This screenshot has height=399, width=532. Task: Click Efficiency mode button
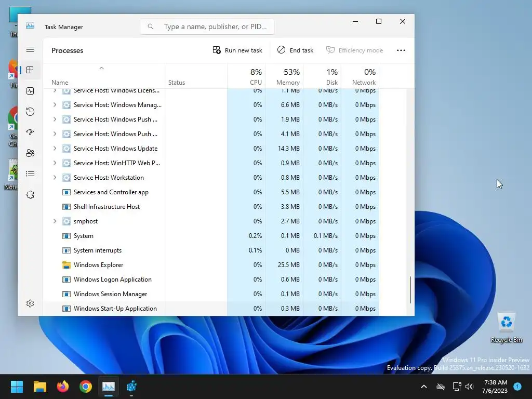[x=354, y=50]
